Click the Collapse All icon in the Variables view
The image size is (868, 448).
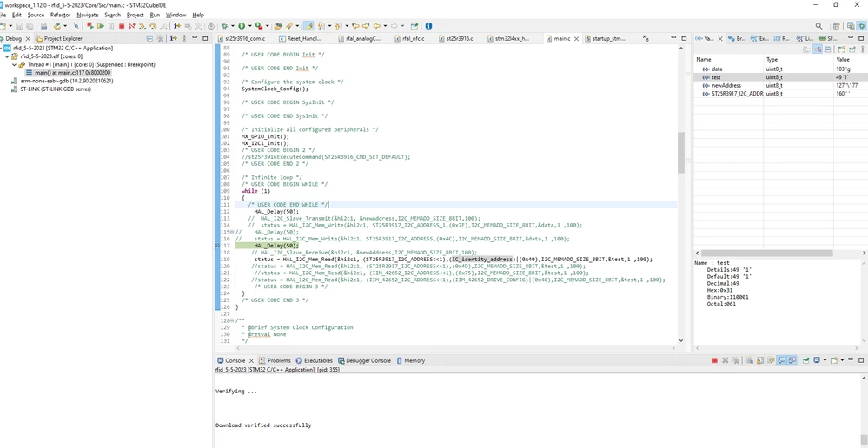tap(827, 49)
